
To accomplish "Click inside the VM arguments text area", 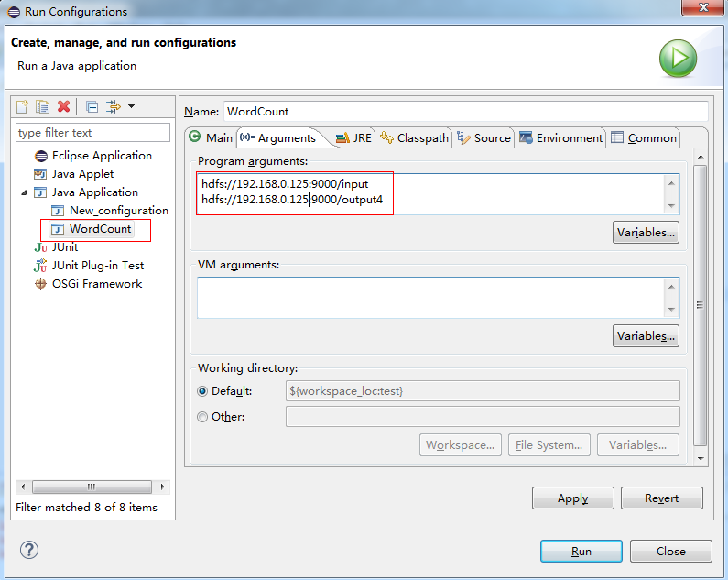I will point(431,298).
